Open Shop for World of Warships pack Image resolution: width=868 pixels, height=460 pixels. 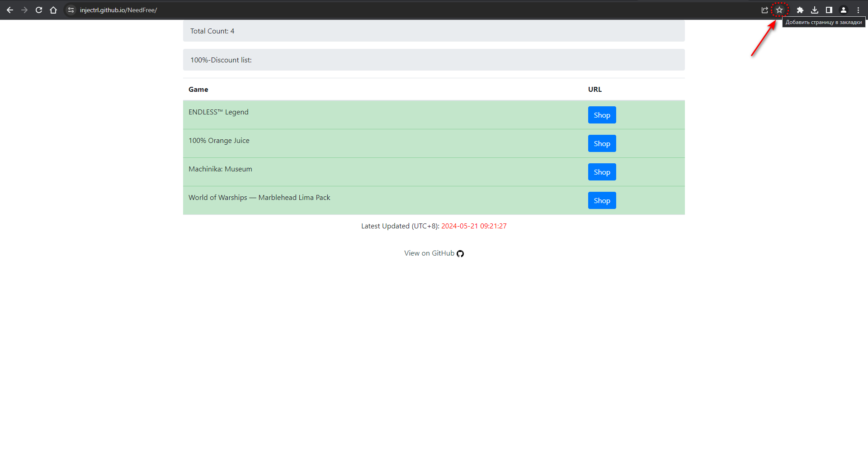click(x=602, y=200)
